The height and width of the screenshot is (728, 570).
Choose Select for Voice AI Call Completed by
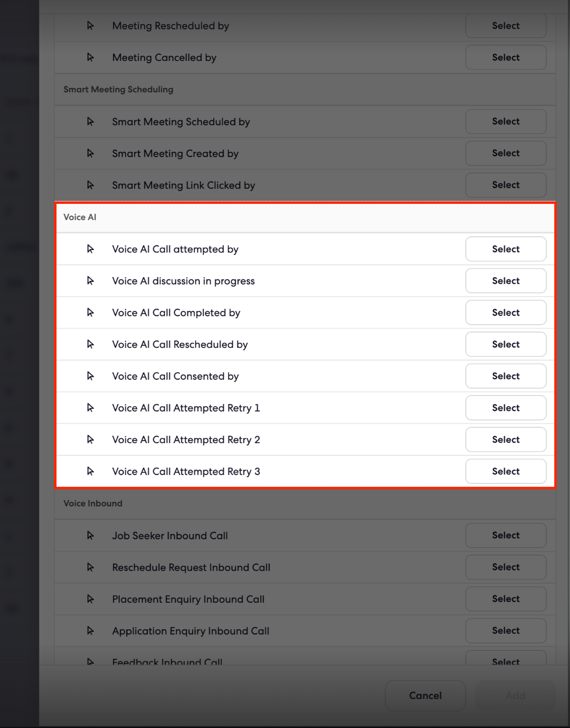point(506,312)
